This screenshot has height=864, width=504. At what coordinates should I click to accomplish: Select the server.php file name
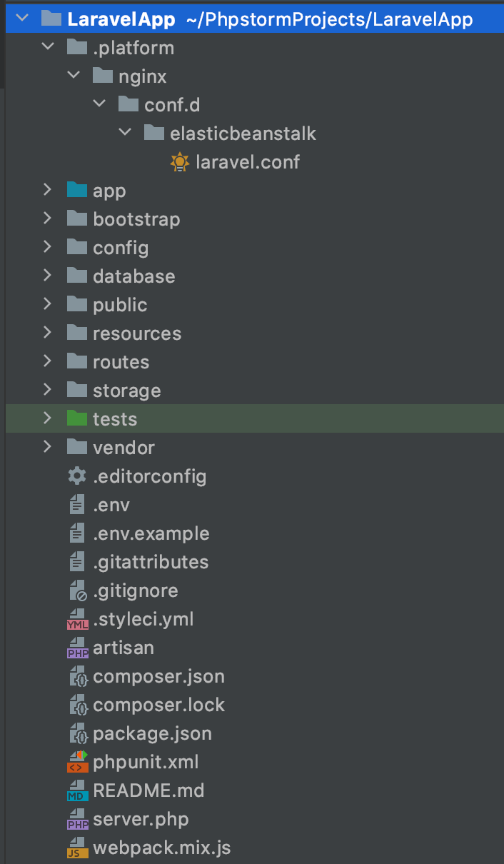(141, 820)
